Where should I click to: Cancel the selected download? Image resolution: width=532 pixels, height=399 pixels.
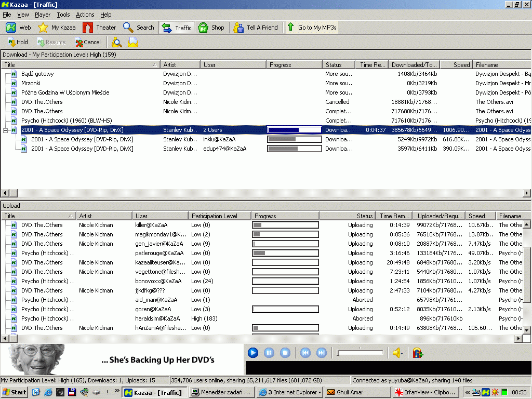click(x=88, y=42)
